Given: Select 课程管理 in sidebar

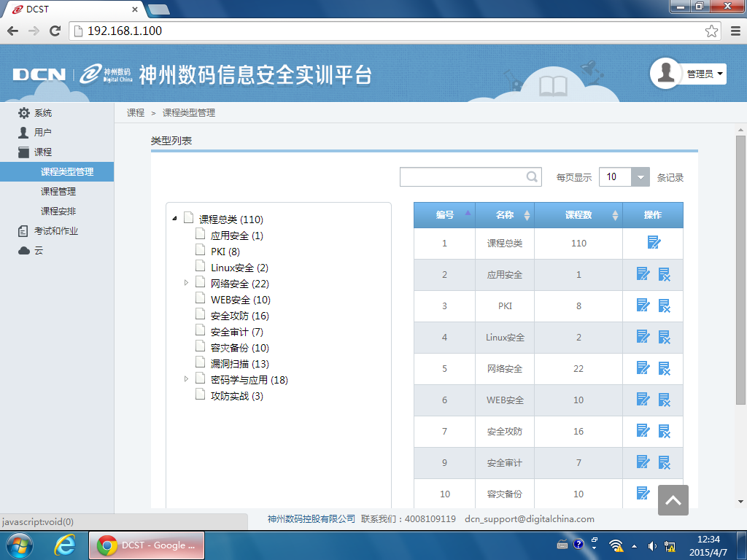Looking at the screenshot, I should (x=58, y=192).
